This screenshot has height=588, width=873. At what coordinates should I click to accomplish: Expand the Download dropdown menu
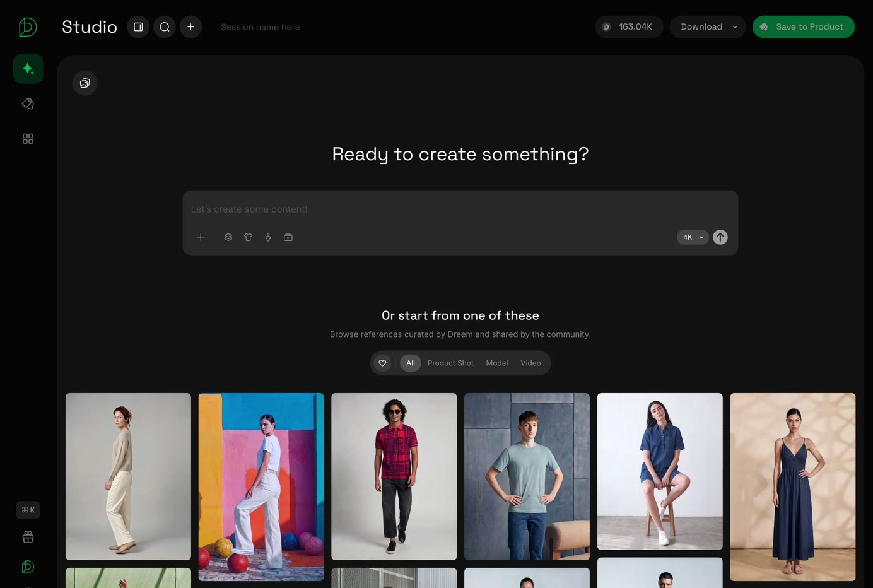point(708,27)
